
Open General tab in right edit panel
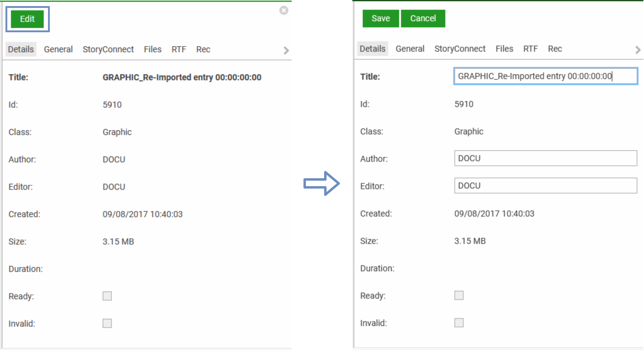[x=410, y=49]
